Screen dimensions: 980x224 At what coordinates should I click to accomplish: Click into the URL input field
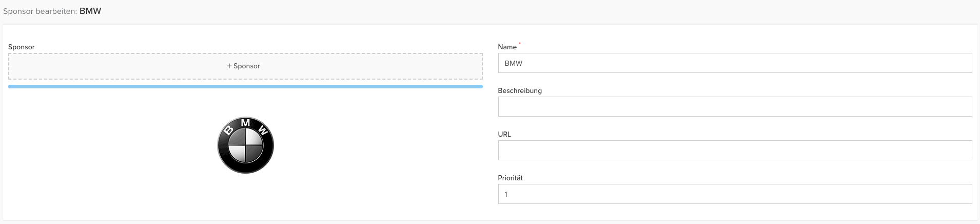tap(735, 151)
